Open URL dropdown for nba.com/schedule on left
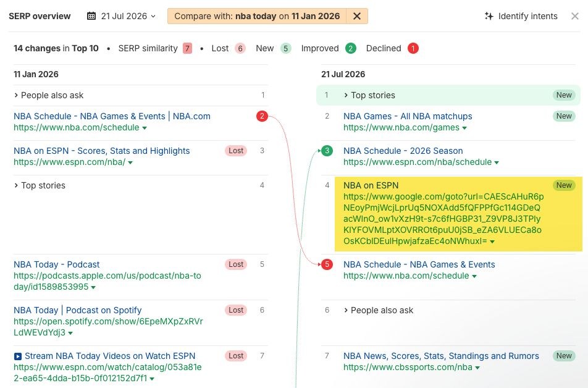Viewport: 588px width, 388px height. (145, 128)
